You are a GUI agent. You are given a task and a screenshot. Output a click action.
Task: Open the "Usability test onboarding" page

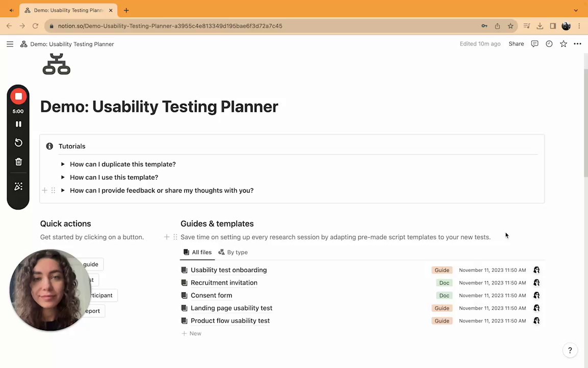tap(228, 270)
